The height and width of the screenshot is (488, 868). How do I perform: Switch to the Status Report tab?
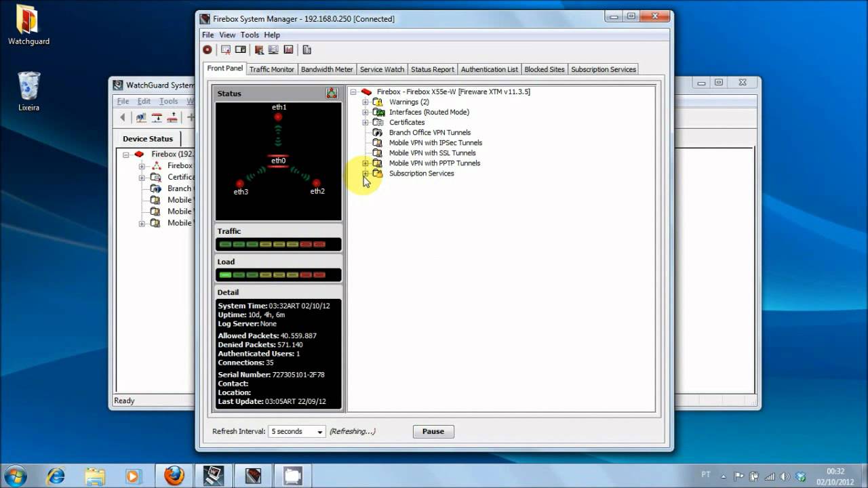pyautogui.click(x=433, y=69)
